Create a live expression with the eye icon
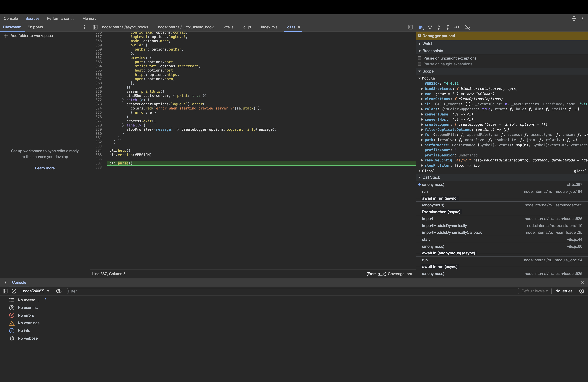The width and height of the screenshot is (588, 382). click(x=59, y=291)
